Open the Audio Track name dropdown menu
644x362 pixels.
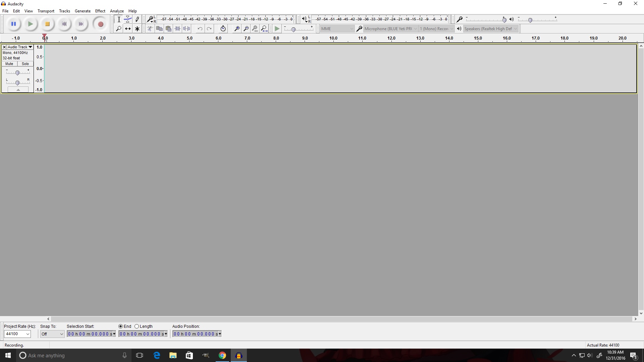pyautogui.click(x=30, y=47)
